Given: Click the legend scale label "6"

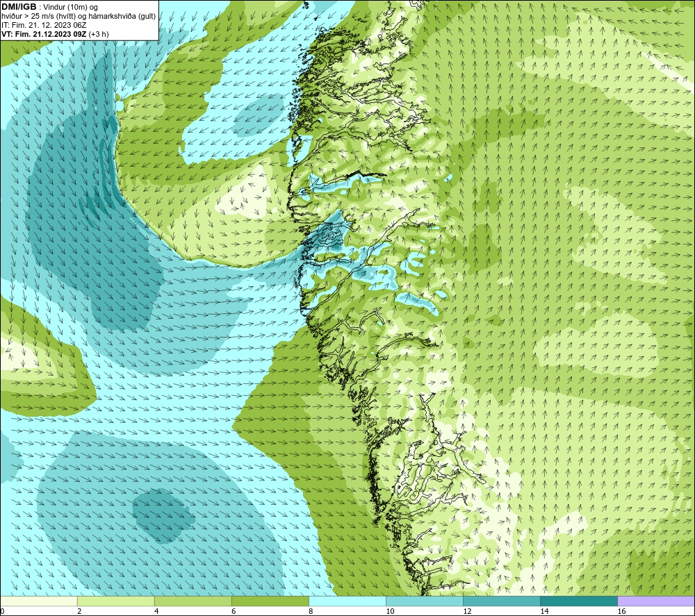Looking at the screenshot, I should [233, 612].
